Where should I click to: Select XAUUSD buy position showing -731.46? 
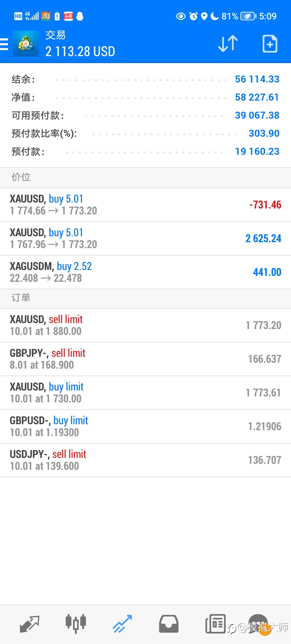tap(145, 205)
